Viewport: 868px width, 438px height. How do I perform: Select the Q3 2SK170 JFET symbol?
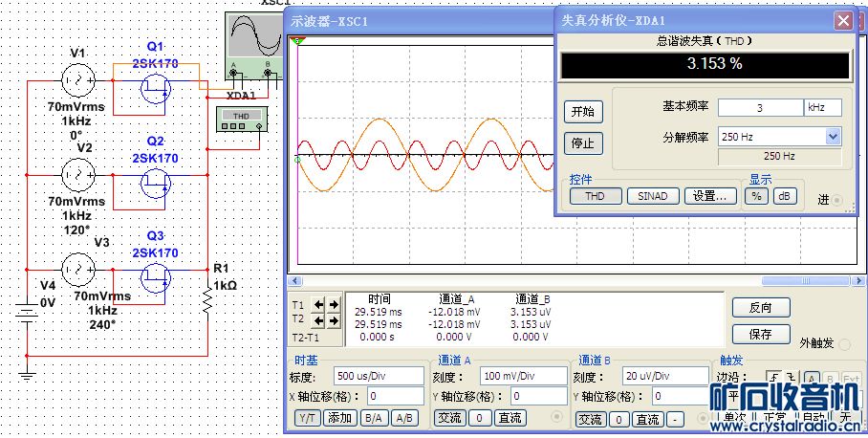[x=156, y=278]
